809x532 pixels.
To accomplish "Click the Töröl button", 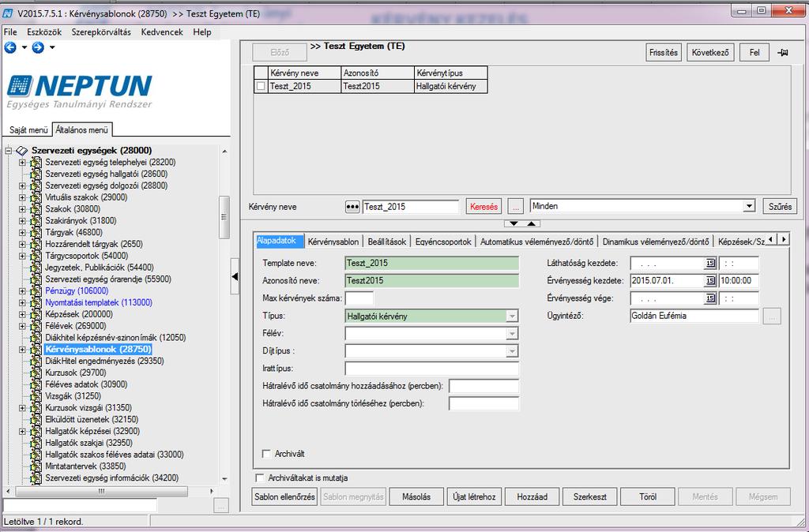I will pyautogui.click(x=648, y=497).
